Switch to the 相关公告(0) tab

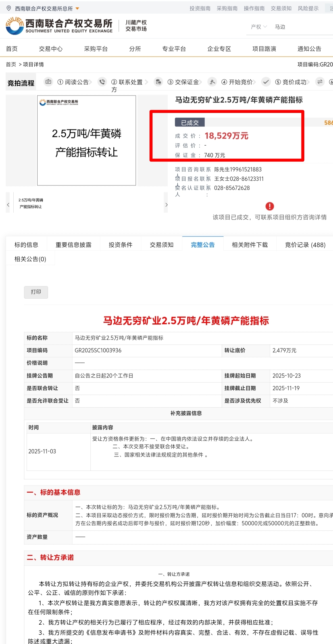[30, 259]
